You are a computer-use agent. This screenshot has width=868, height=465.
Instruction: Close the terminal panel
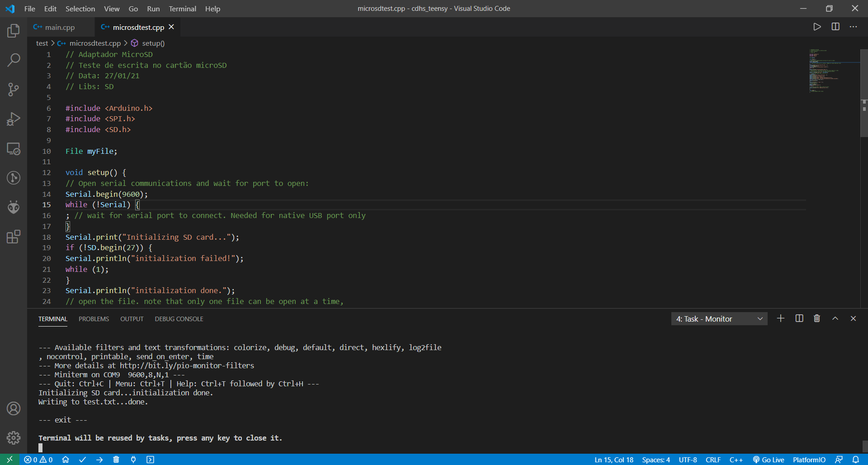[x=853, y=318]
